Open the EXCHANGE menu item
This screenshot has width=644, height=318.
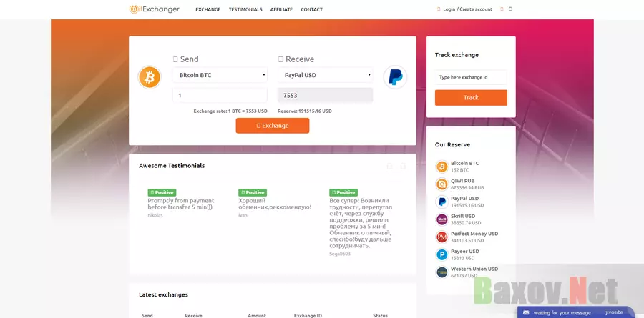tap(208, 9)
